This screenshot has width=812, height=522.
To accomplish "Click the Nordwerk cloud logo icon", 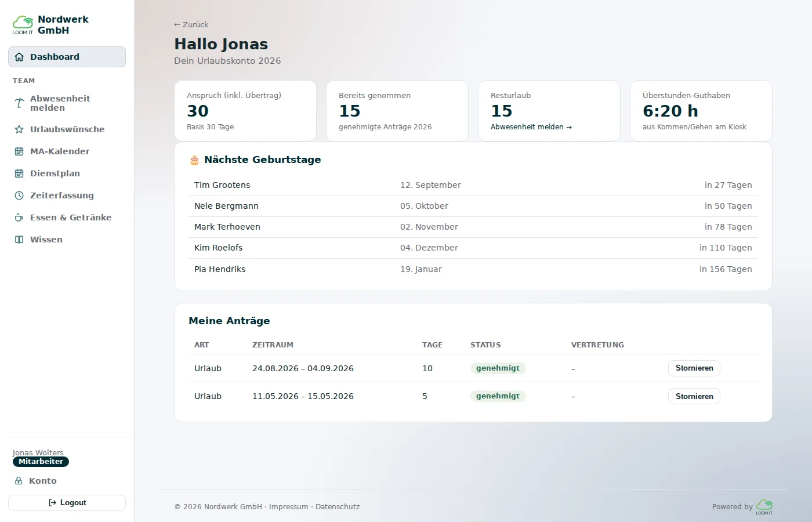I will 23,24.
